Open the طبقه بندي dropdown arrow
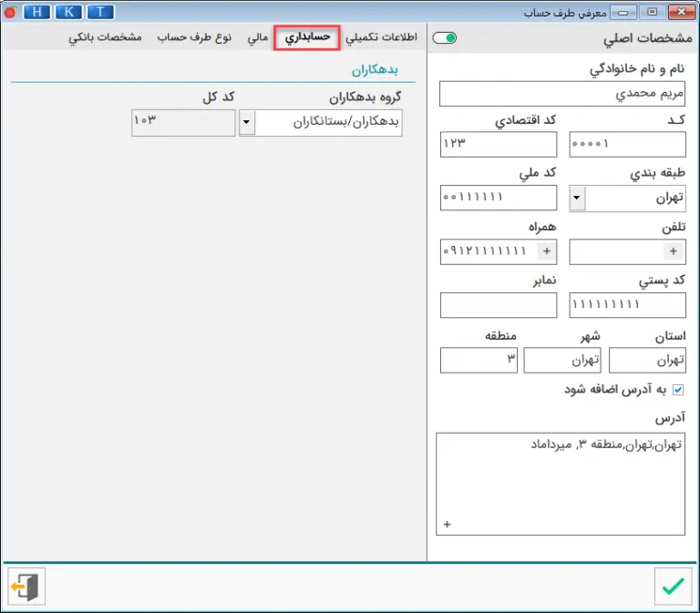 click(577, 198)
